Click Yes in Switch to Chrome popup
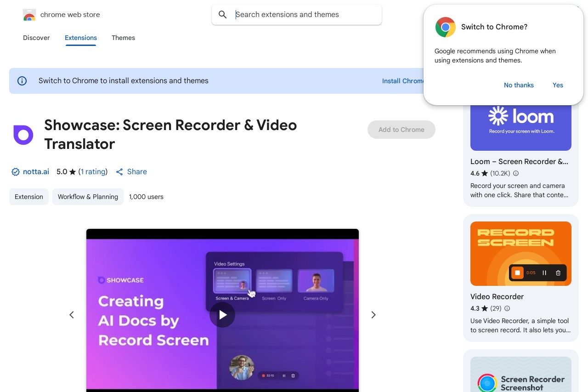The image size is (588, 392). point(558,85)
